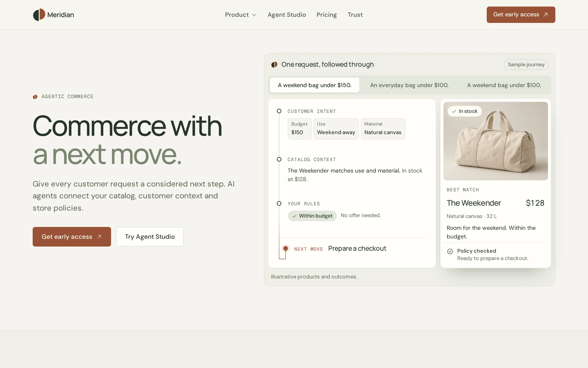The height and width of the screenshot is (368, 588).
Task: Click the Agentic Commerce eyebrow dot icon
Action: point(35,97)
